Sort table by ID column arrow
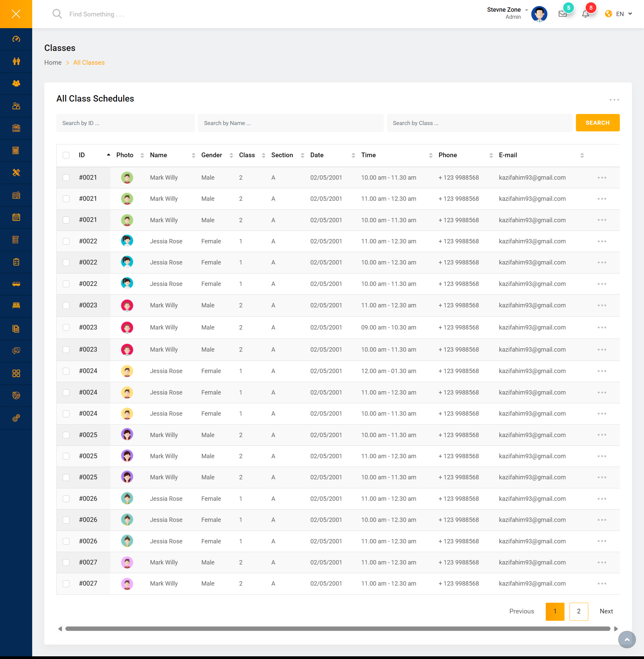 pyautogui.click(x=109, y=155)
